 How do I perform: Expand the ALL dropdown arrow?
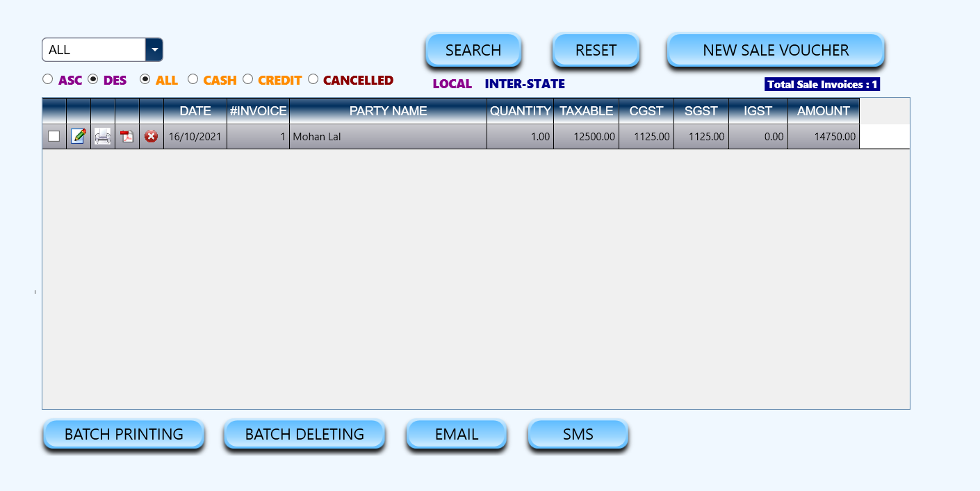(x=154, y=50)
